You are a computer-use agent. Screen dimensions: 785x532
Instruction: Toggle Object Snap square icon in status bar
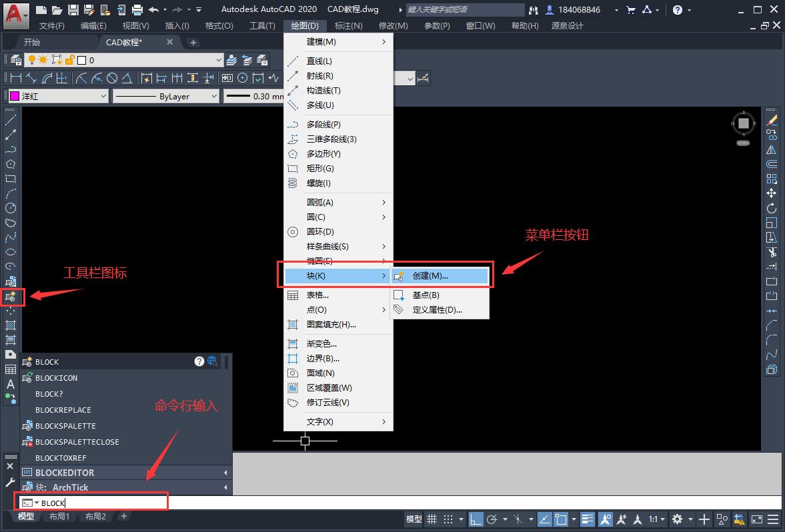(561, 519)
